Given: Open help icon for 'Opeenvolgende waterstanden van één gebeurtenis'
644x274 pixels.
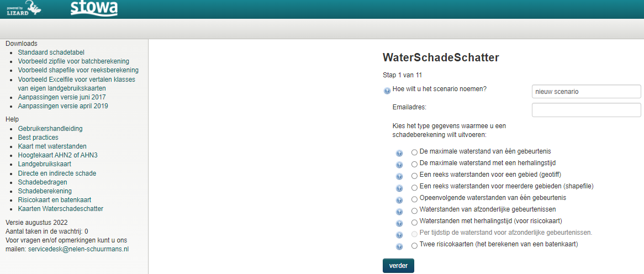Looking at the screenshot, I should pos(399,200).
